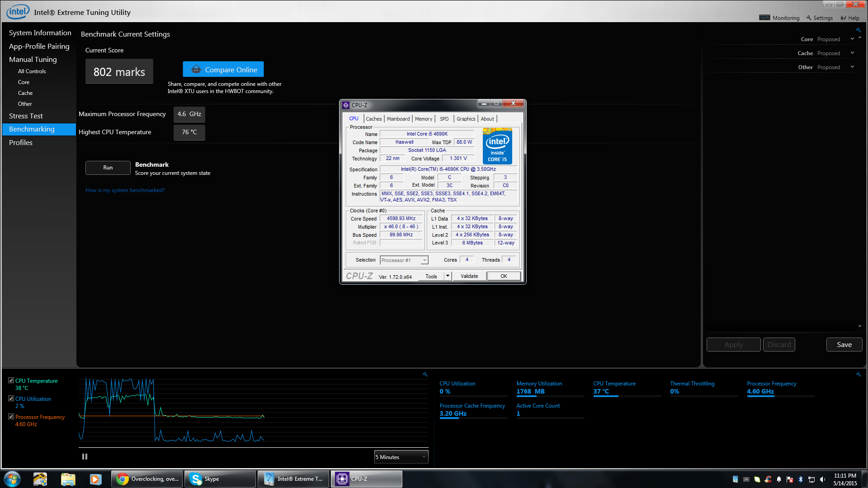This screenshot has width=868, height=488.
Task: Click the Compare Online button
Action: [x=223, y=70]
